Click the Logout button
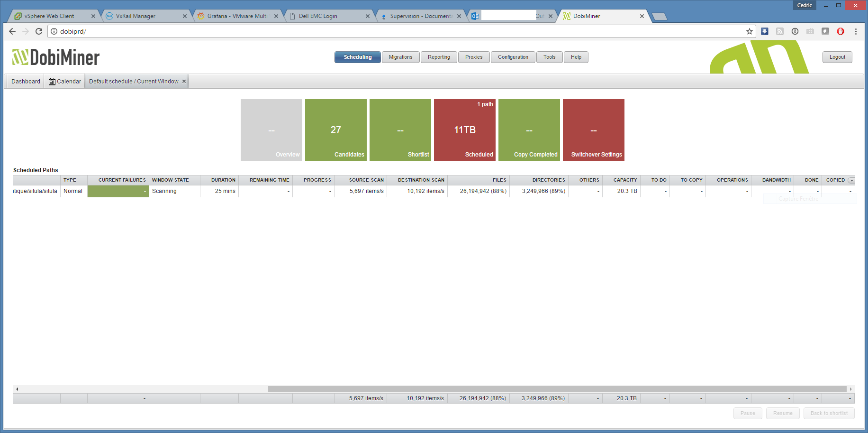Viewport: 868px width, 433px height. click(x=837, y=57)
